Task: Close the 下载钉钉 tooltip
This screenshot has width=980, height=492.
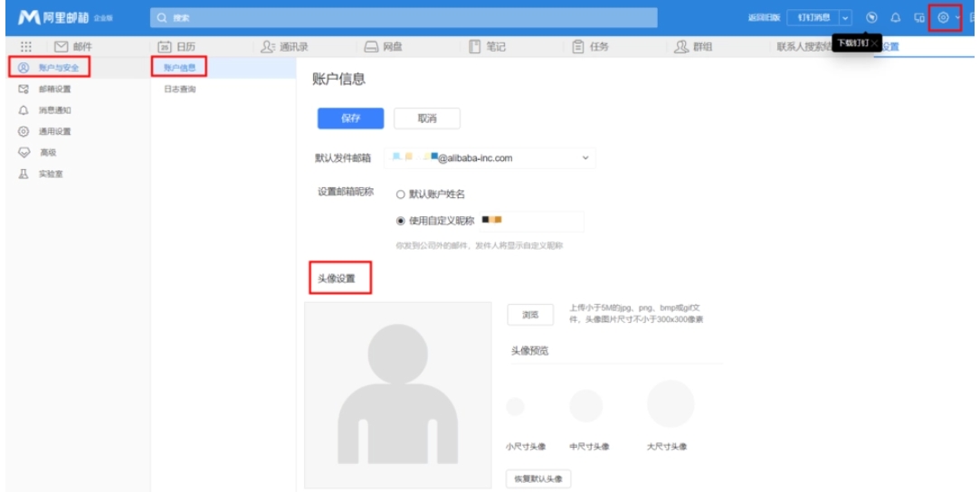Action: (874, 43)
